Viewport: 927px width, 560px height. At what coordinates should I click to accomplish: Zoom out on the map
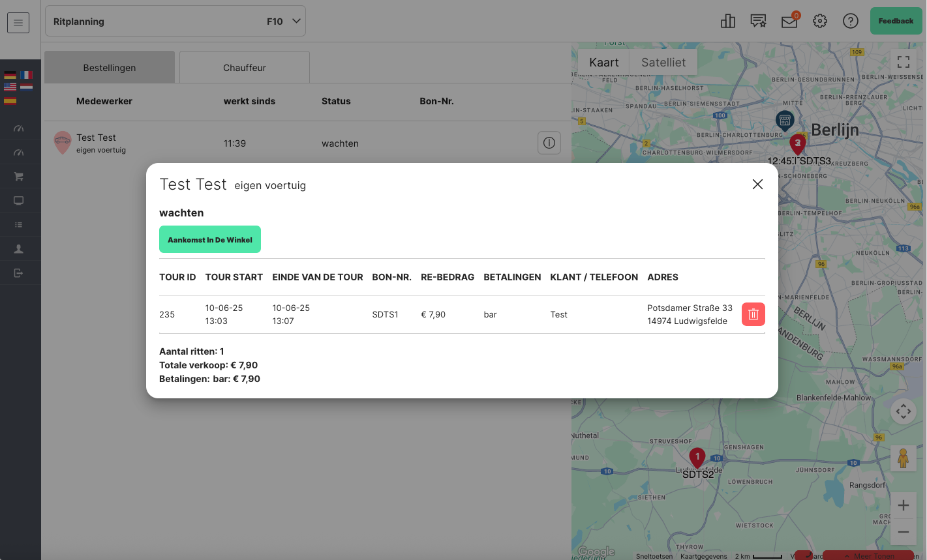pos(904,532)
